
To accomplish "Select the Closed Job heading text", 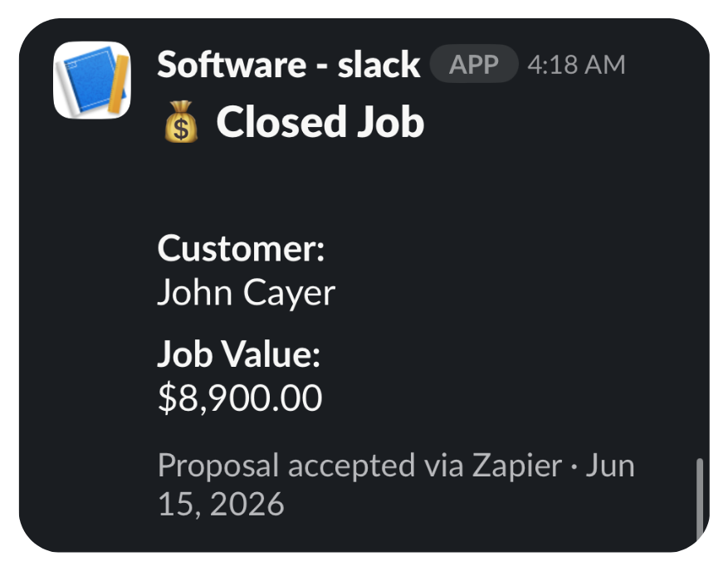I will pyautogui.click(x=320, y=122).
